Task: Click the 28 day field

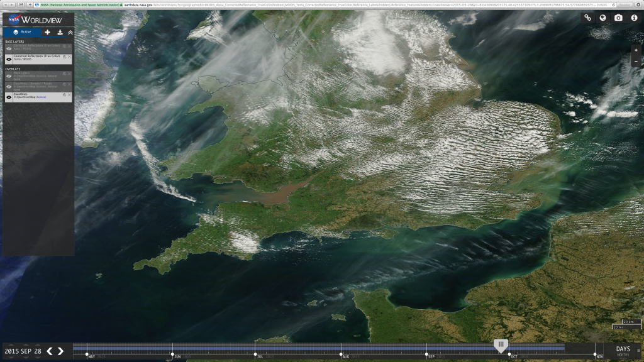Action: coord(38,351)
